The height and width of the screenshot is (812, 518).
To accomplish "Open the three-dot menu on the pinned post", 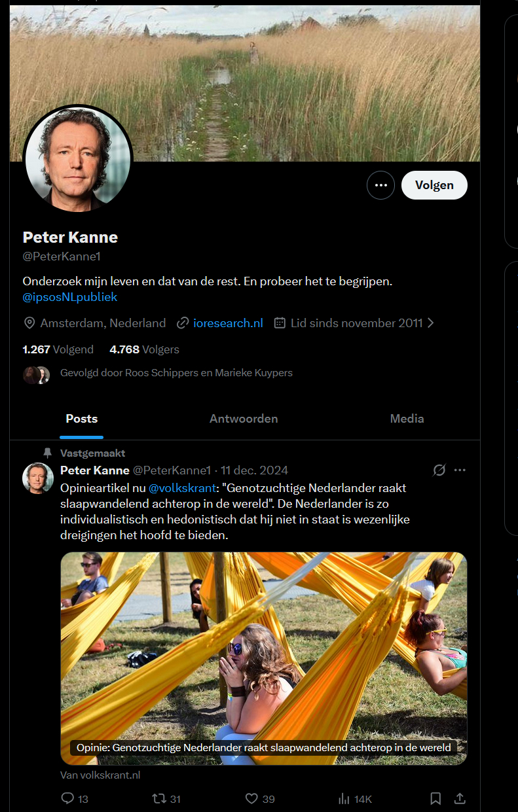I will point(460,470).
